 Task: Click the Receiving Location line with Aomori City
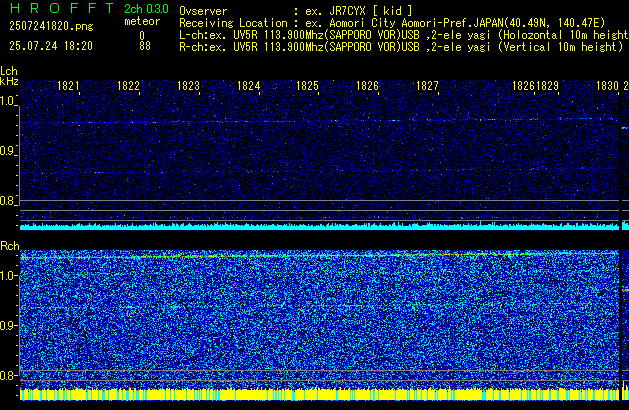(x=392, y=23)
